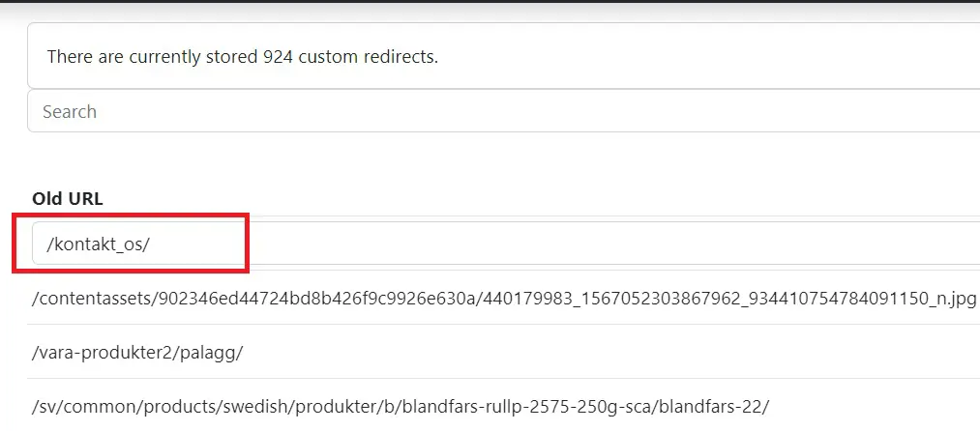The width and height of the screenshot is (980, 431).
Task: Click the /sv/common/products/ path start
Action: point(97,406)
